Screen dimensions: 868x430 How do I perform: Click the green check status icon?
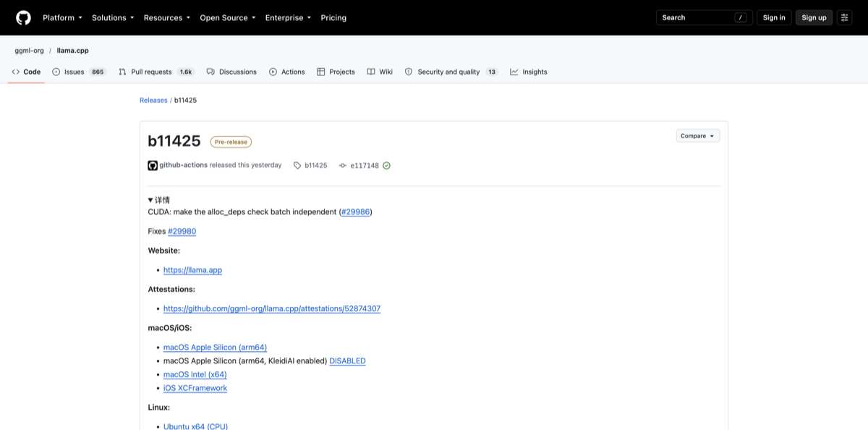(386, 165)
